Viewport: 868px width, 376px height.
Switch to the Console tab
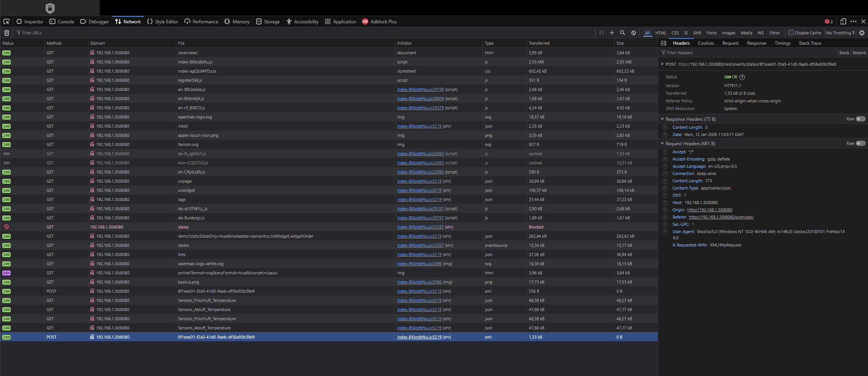(62, 22)
